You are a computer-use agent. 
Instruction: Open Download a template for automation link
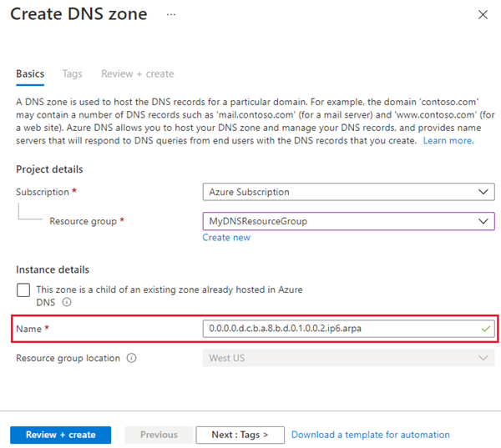[x=370, y=435]
